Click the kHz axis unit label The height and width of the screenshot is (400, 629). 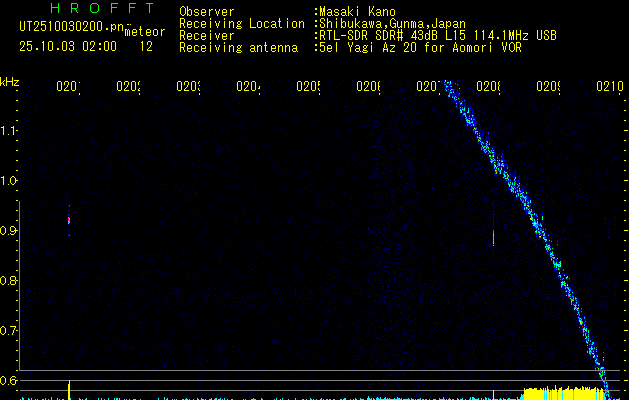(10, 81)
